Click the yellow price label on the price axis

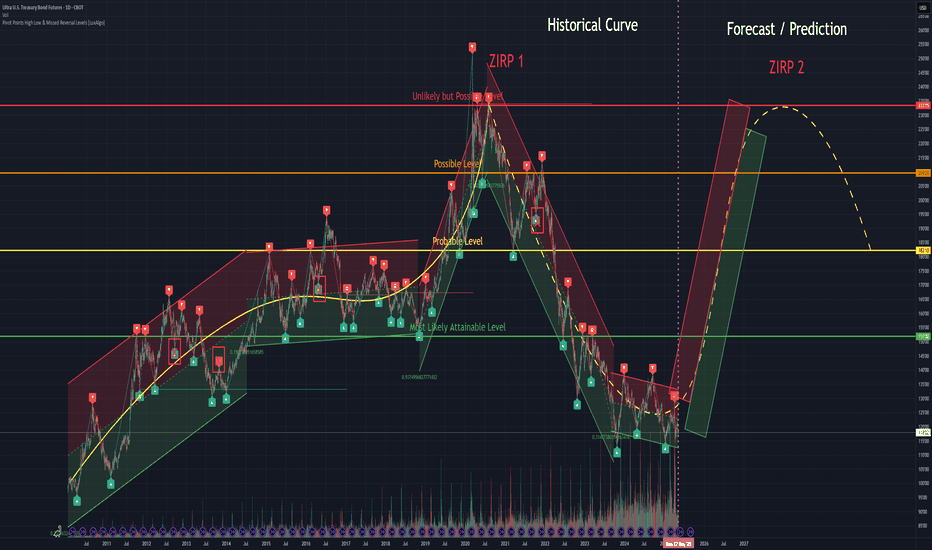point(923,250)
